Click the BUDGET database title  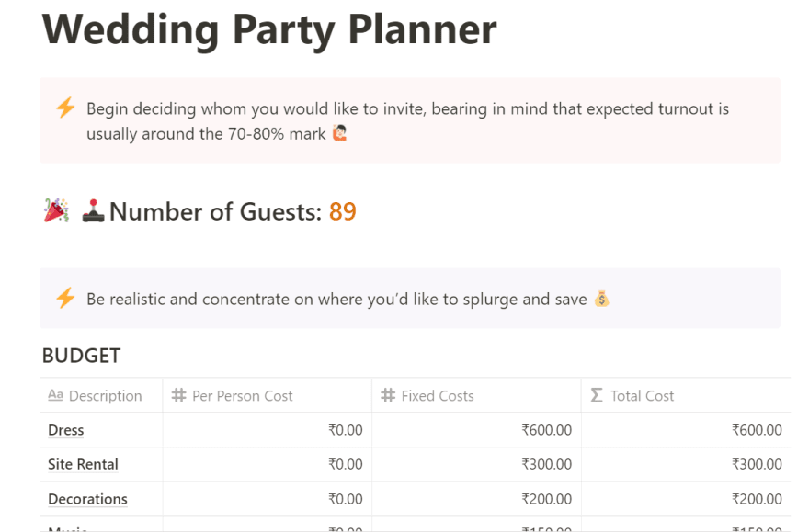pos(81,356)
